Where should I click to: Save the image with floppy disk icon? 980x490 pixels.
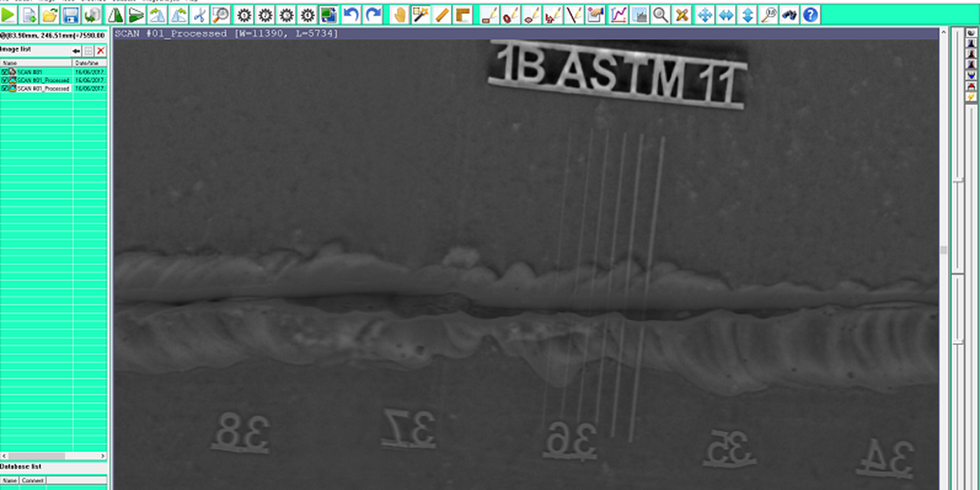pos(71,14)
